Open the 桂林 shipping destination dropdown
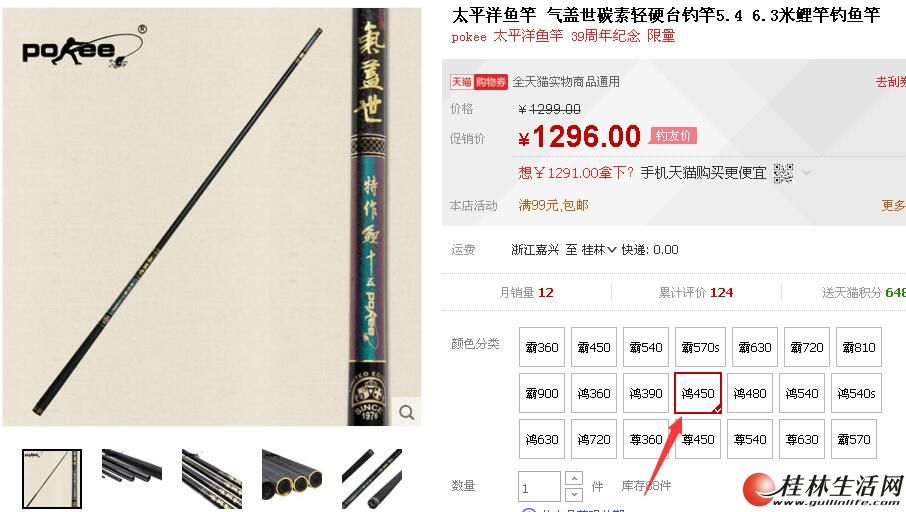 tap(599, 250)
